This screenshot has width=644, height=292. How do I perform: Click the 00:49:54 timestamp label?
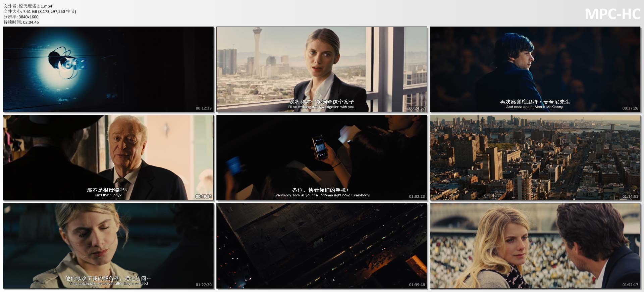click(x=204, y=197)
